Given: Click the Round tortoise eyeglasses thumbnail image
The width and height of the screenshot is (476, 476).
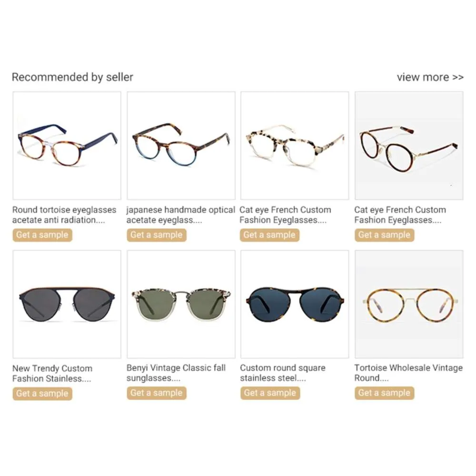Looking at the screenshot, I should point(67,146).
